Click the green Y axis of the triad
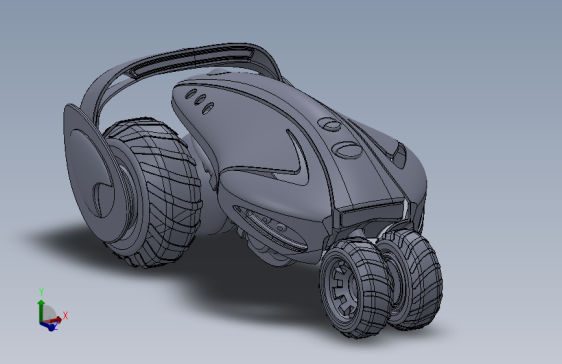The height and width of the screenshot is (364, 562). 41,310
